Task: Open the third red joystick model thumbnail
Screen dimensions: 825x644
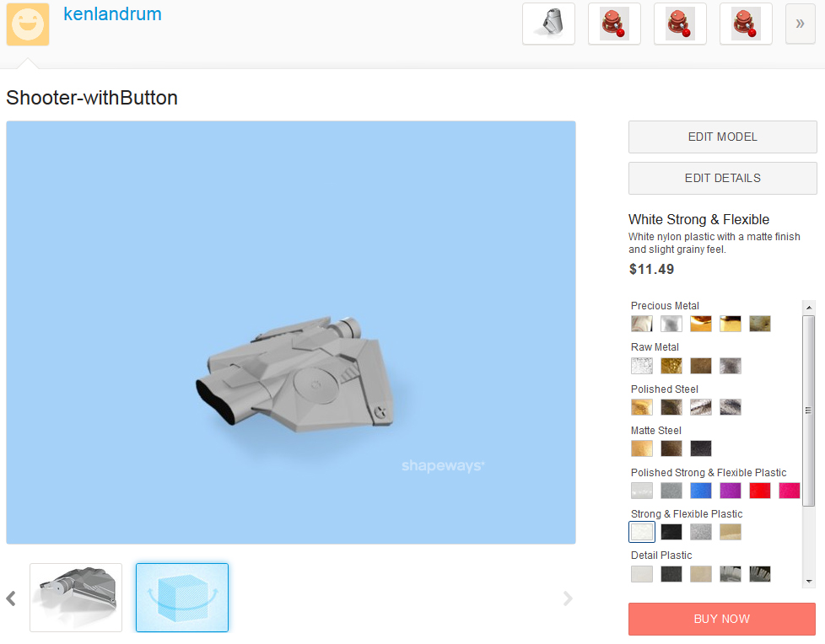Action: [x=746, y=24]
